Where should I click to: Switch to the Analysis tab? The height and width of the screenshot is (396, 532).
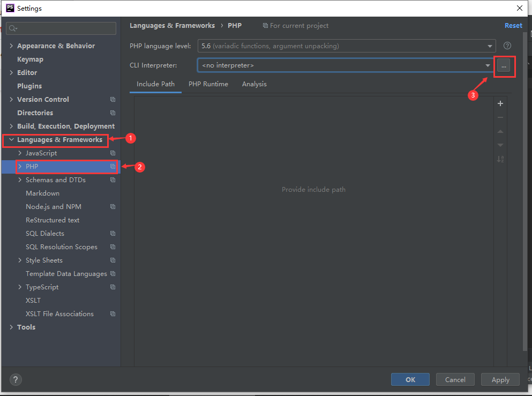click(254, 84)
